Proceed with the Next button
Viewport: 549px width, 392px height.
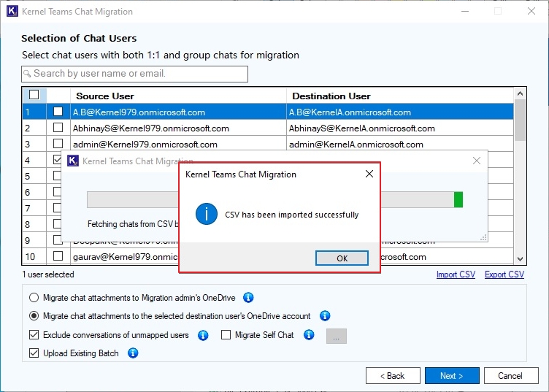[452, 376]
